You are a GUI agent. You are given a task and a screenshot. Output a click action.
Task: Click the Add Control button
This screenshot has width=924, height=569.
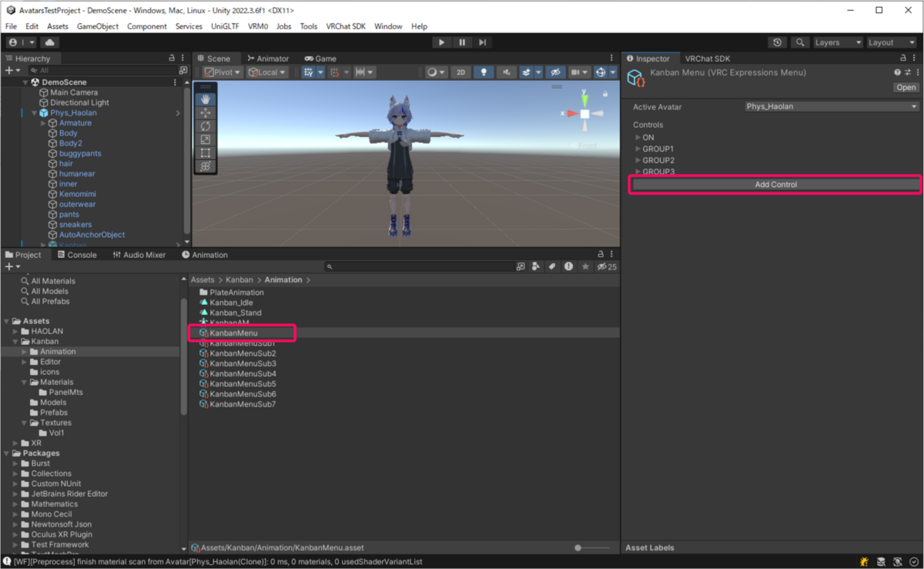775,185
